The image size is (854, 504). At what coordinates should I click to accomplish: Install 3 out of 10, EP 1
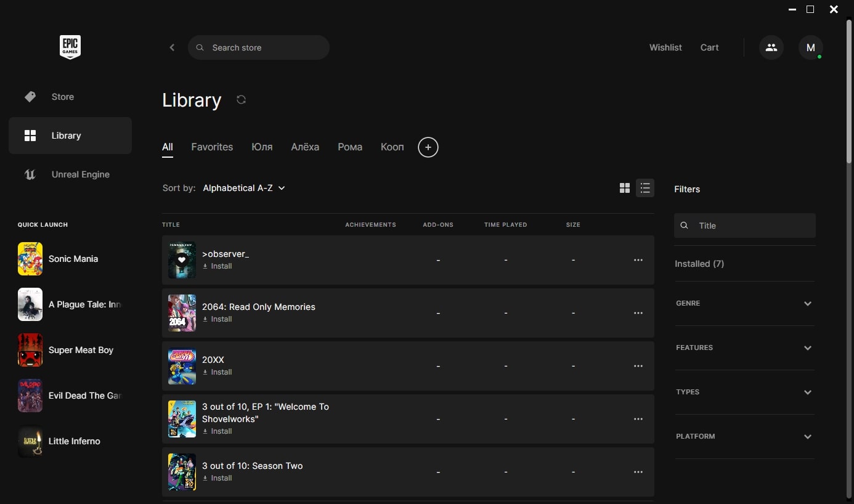218,431
